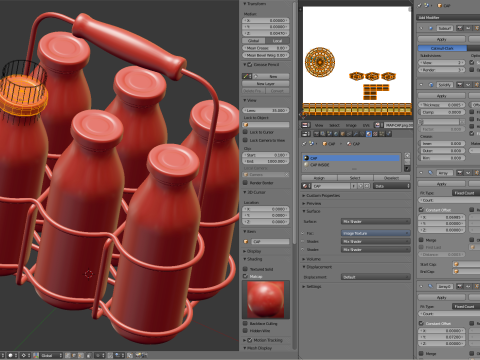Toggle the Render Border checkbox
This screenshot has height=360, width=480.
pyautogui.click(x=245, y=183)
